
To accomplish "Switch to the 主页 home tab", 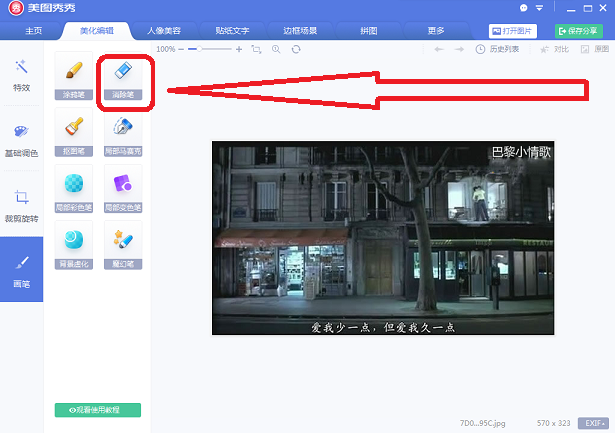I will tap(33, 31).
